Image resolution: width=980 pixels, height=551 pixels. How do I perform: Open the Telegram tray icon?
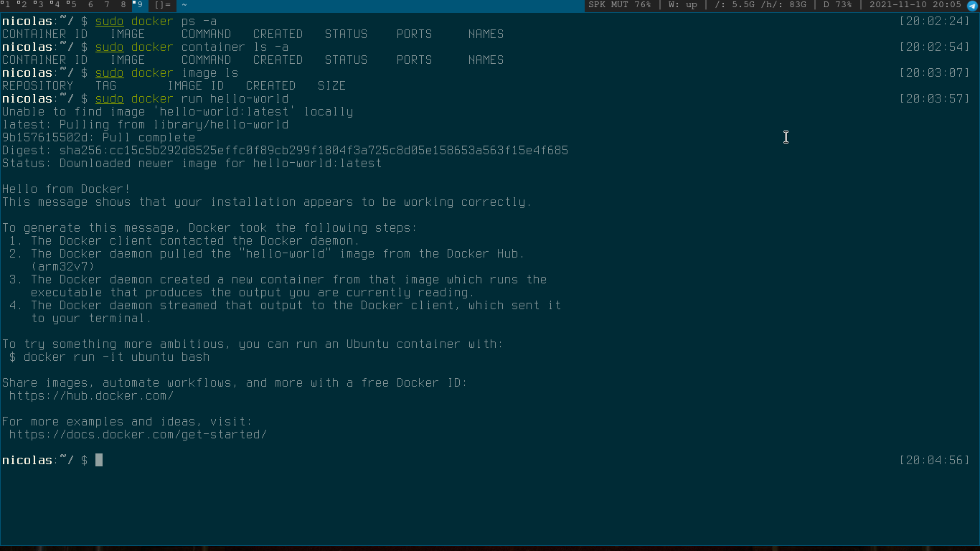click(972, 5)
